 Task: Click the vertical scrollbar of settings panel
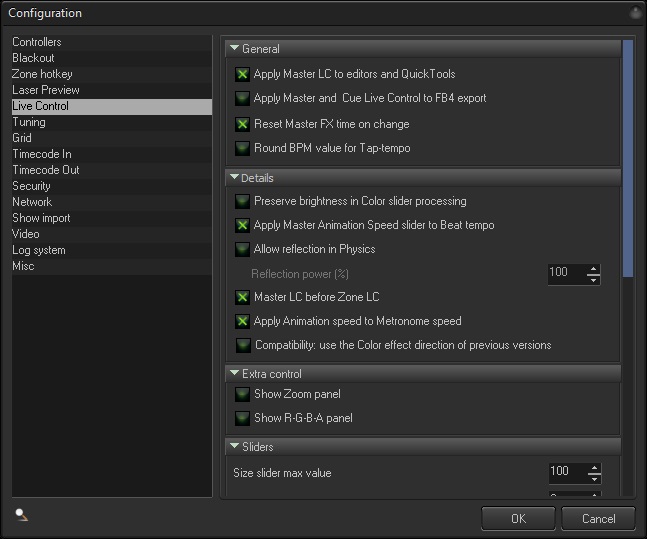[x=628, y=160]
